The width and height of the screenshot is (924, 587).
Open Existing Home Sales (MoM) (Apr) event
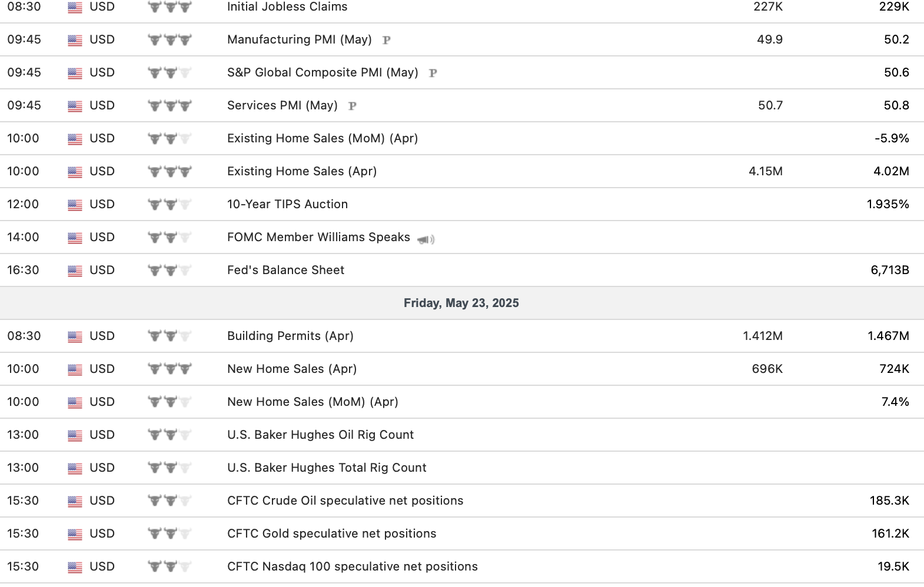coord(323,138)
